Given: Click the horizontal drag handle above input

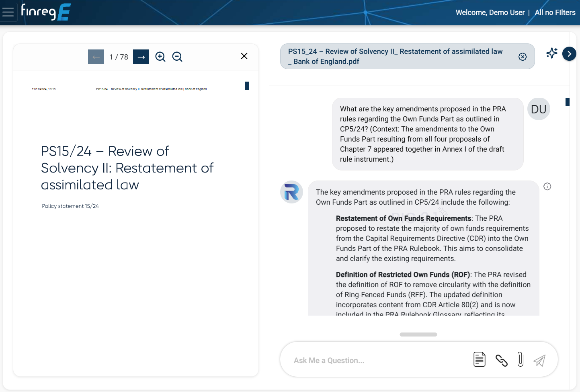Looking at the screenshot, I should (418, 335).
